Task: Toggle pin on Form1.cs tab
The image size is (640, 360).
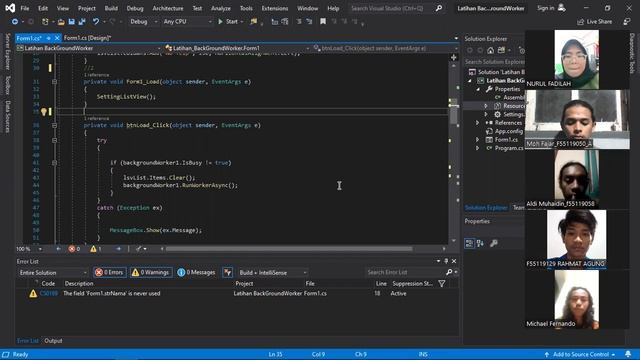Action: (x=49, y=38)
